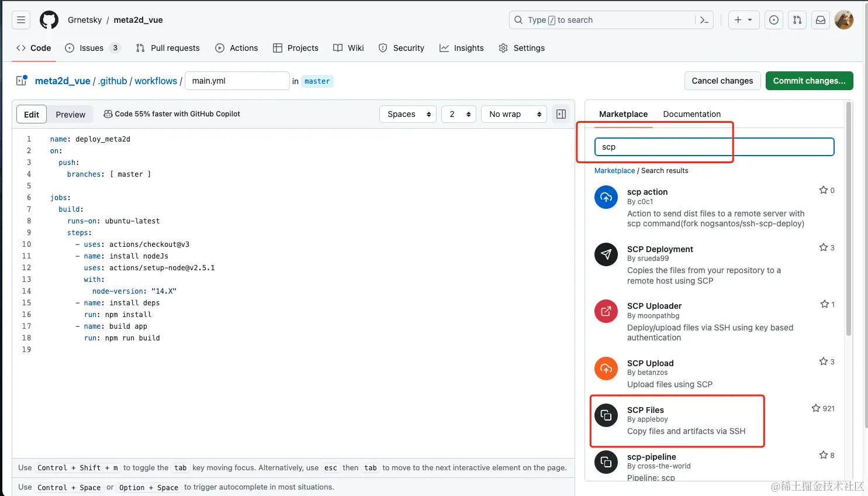Screen dimensions: 868x496
Task: Open the indent size 2 dropdown
Action: (x=459, y=114)
